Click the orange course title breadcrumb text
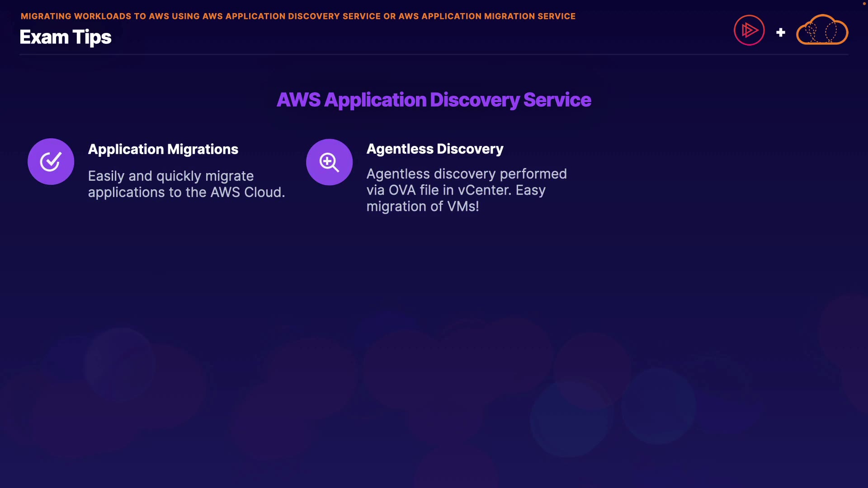This screenshot has height=488, width=868. [298, 16]
